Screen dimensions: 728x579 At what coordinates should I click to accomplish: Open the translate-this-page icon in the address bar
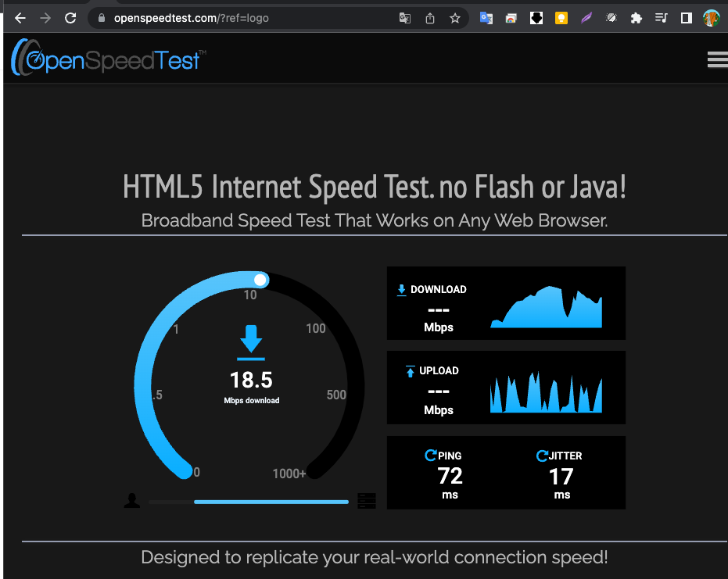405,18
